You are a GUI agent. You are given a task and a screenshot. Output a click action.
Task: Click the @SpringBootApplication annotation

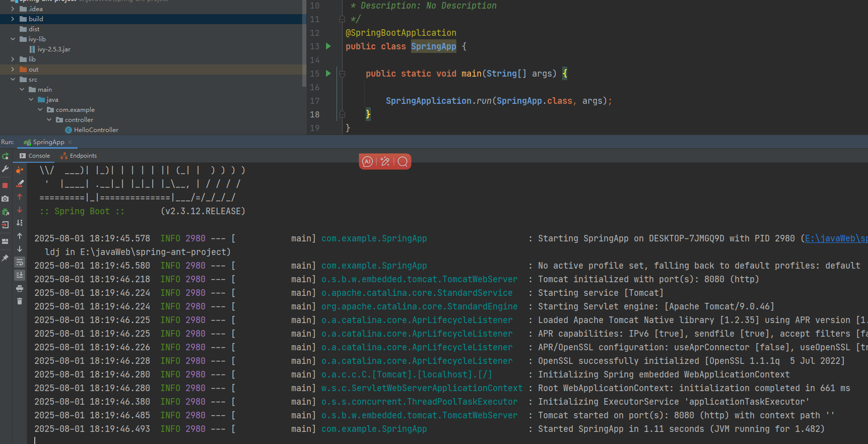[401, 33]
